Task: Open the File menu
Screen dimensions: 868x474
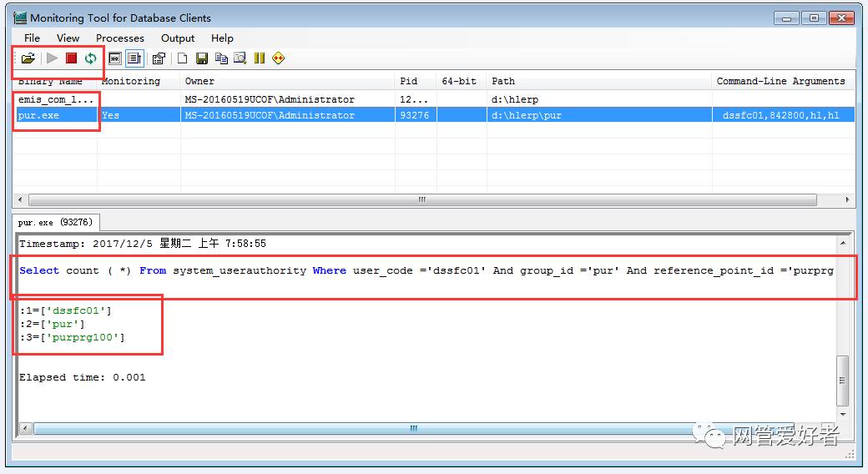Action: click(32, 38)
